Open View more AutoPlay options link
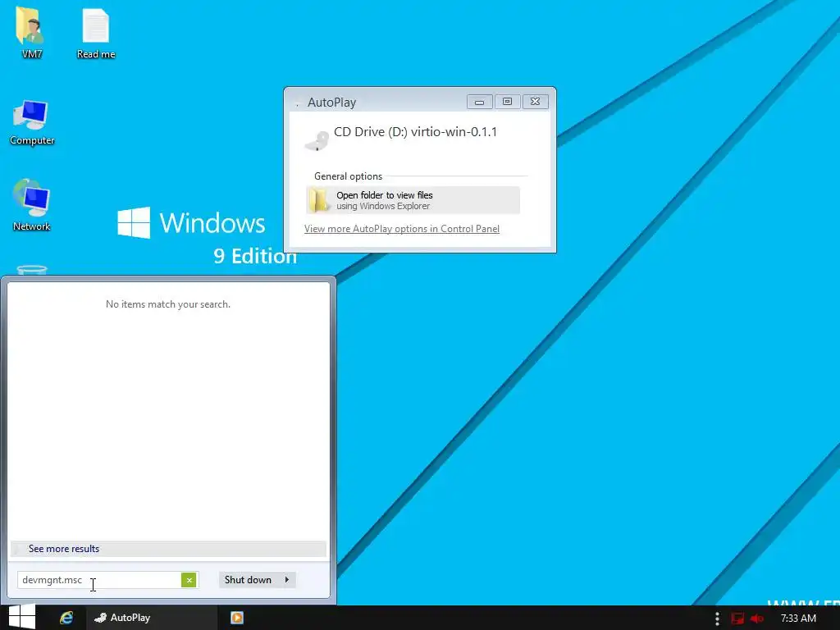 point(402,229)
